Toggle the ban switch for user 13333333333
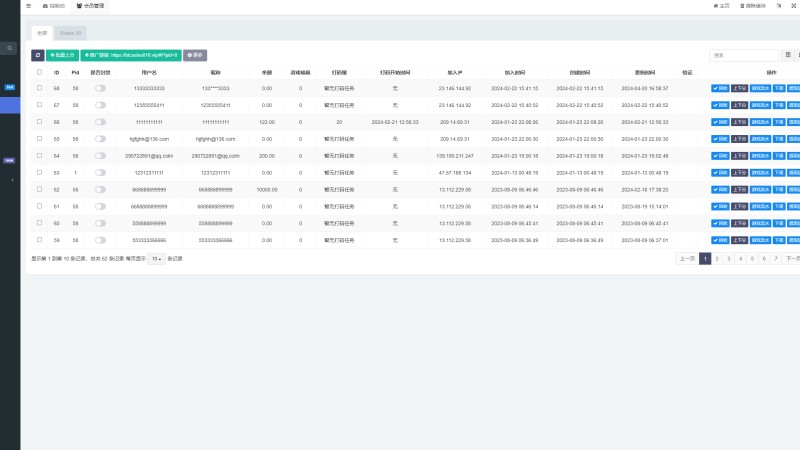Viewport: 800px width, 450px height. coord(100,88)
